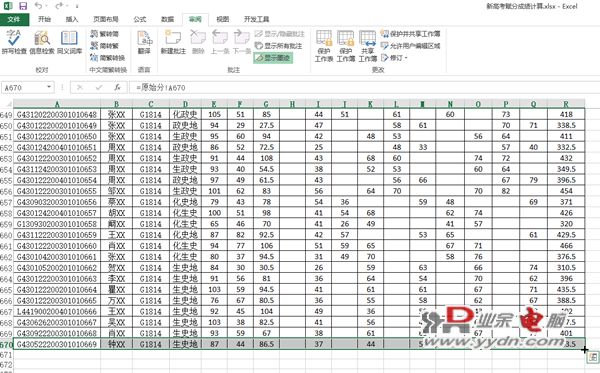Switch to the 数据 tab

(x=167, y=19)
